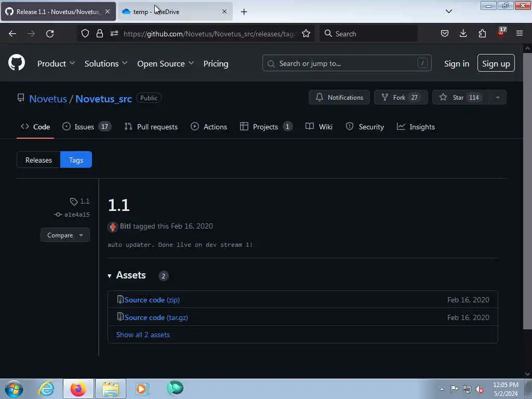Image resolution: width=532 pixels, height=399 pixels.
Task: Download Source code (tar.gz)
Action: coord(156,317)
